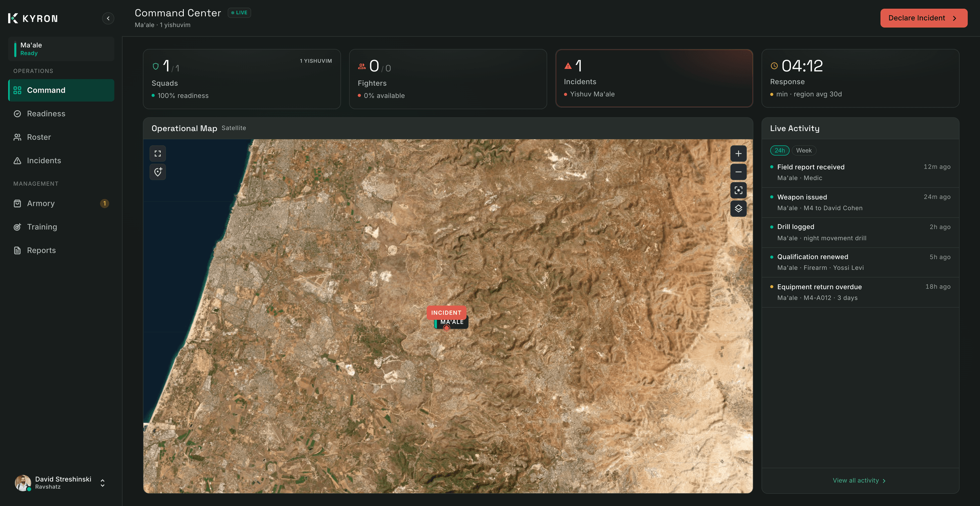The image size is (980, 506).
Task: Open the Roster section
Action: tap(61, 137)
